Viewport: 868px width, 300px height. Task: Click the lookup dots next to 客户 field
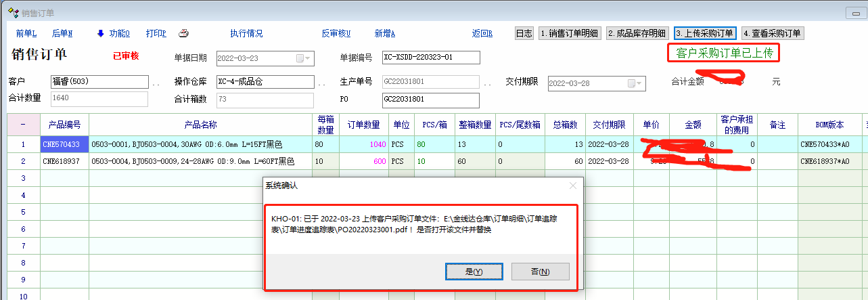coord(156,83)
